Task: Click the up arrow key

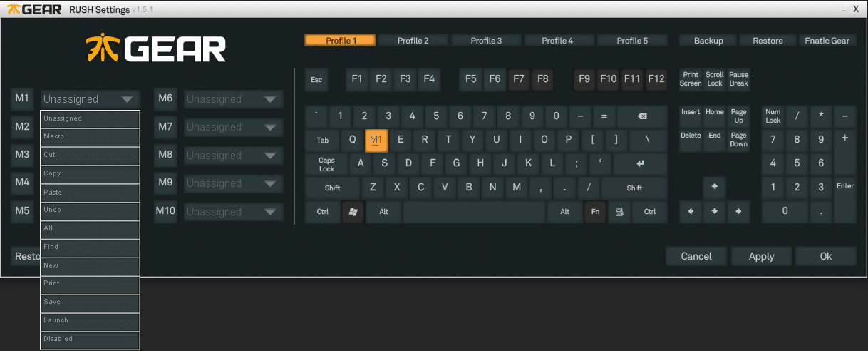Action: (714, 188)
